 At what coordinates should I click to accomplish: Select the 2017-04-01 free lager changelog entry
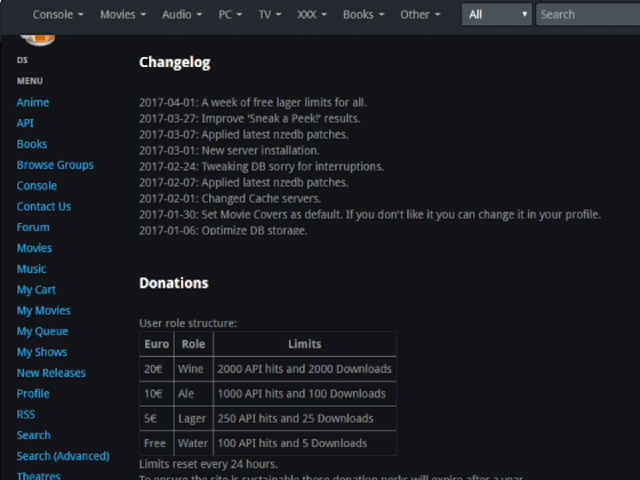pos(253,102)
